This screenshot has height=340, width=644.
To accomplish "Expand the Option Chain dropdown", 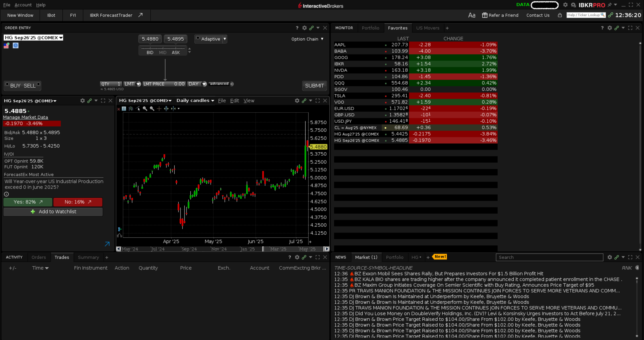I will coord(322,39).
